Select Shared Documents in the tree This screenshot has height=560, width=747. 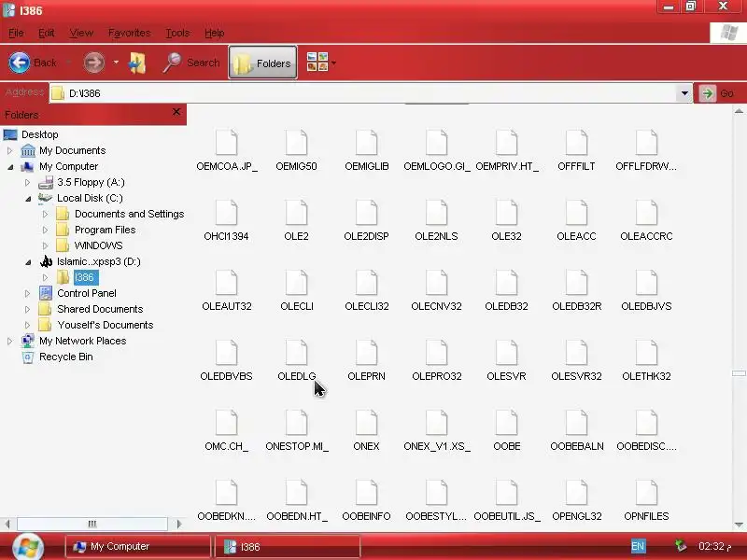coord(100,309)
